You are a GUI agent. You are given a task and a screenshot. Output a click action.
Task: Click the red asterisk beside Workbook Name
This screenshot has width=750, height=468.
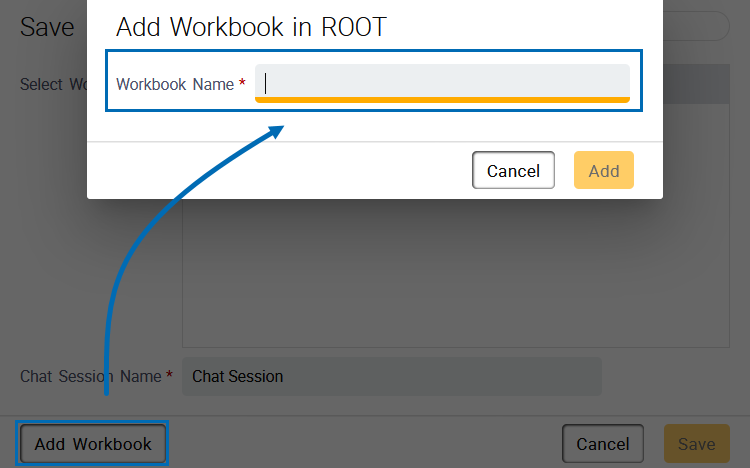point(243,85)
